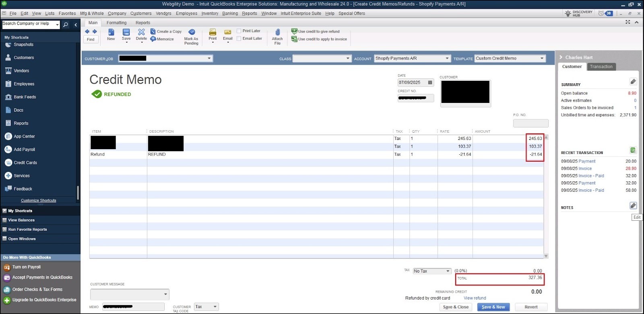Click the Email envelope icon
The height and width of the screenshot is (314, 644).
coord(228,32)
